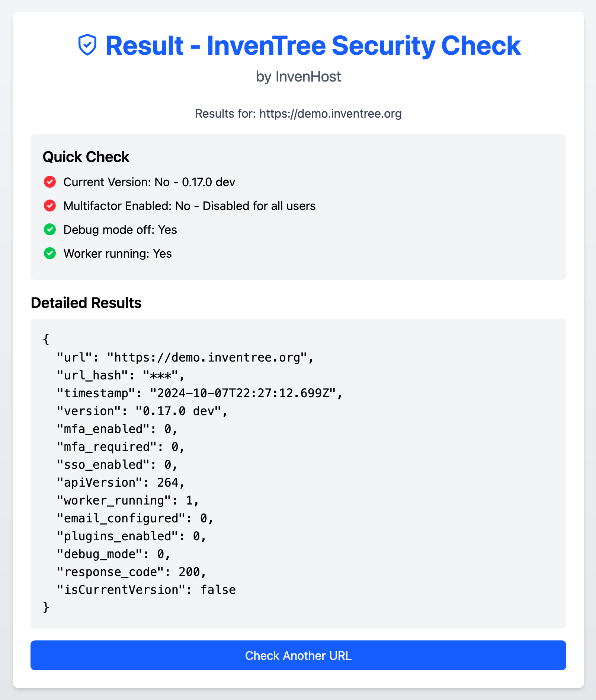Click the https://demo.inventree.org link

coord(330,114)
